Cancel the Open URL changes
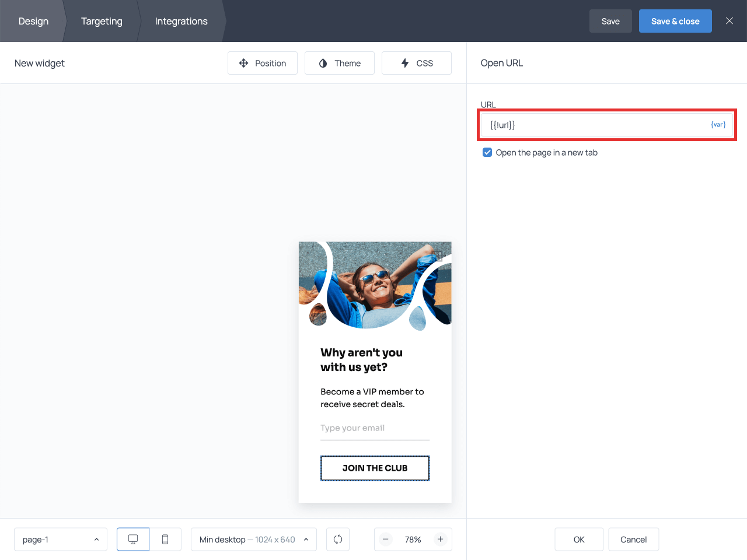The width and height of the screenshot is (747, 560). coord(633,540)
